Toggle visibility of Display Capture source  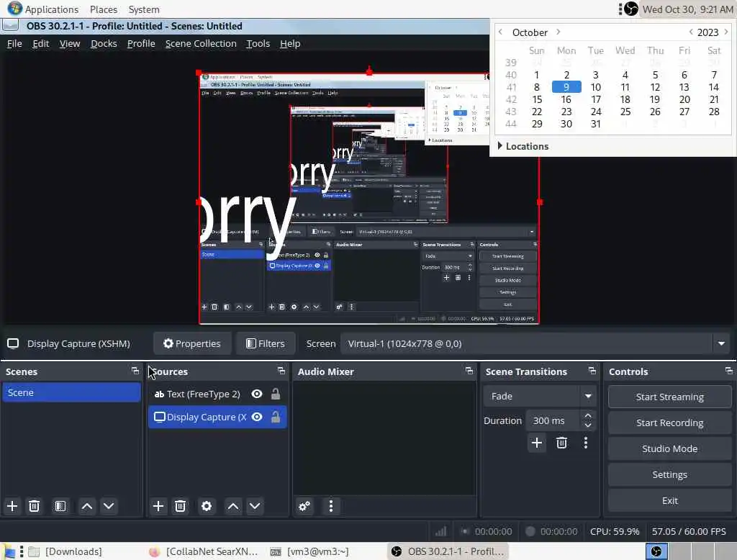tap(257, 417)
